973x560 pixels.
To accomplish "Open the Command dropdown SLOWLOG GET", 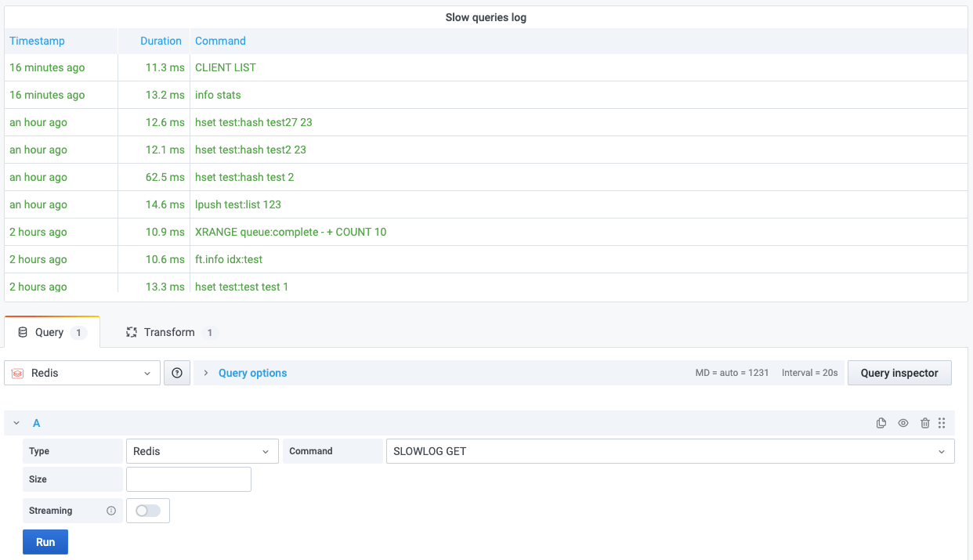I will pos(671,451).
